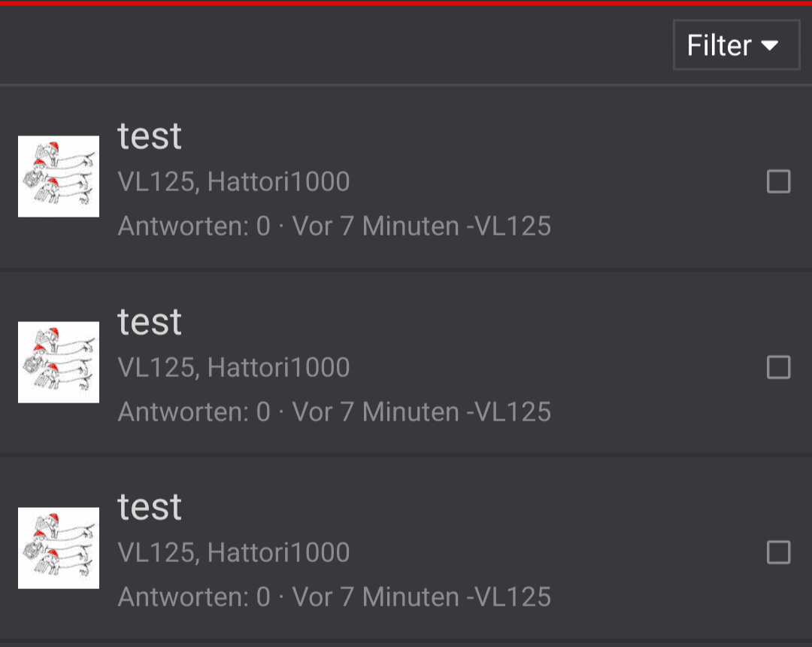
Task: Click participant Hattori1000 in the second conversation
Action: [x=278, y=367]
